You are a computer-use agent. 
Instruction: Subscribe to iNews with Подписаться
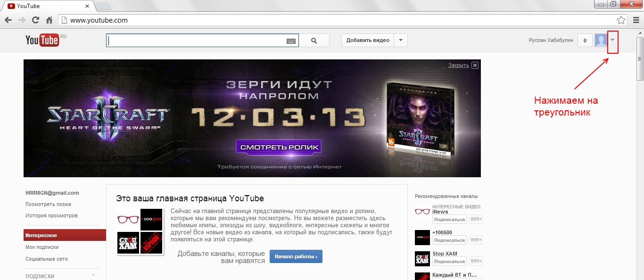coord(449,219)
